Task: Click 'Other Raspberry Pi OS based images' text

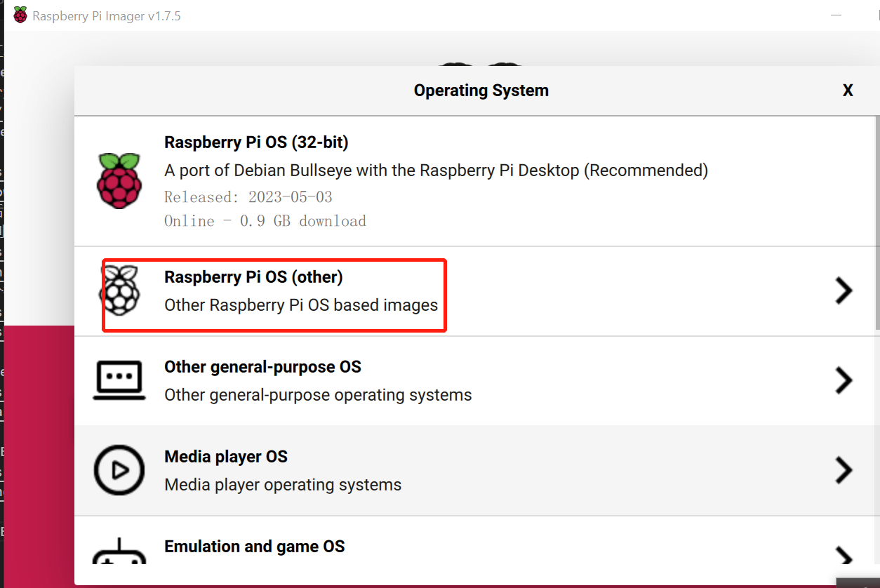Action: tap(301, 305)
